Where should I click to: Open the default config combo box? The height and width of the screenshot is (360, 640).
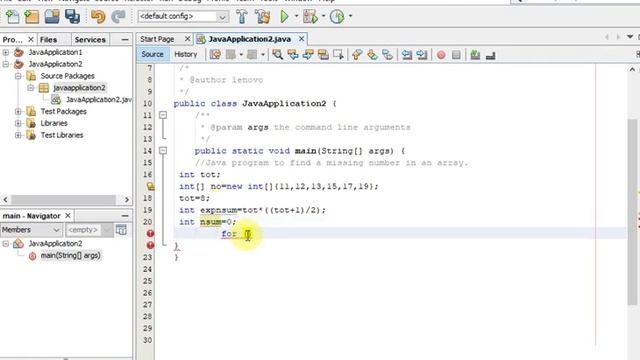[182, 16]
